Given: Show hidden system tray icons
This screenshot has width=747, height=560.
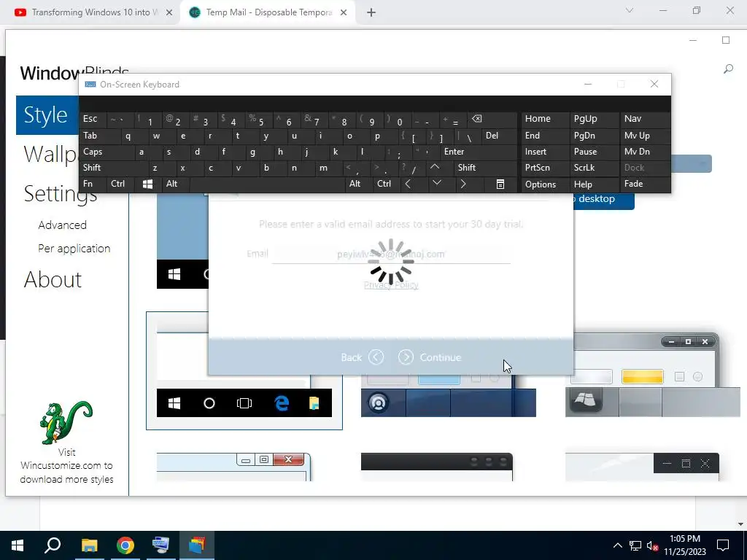Looking at the screenshot, I should point(617,545).
